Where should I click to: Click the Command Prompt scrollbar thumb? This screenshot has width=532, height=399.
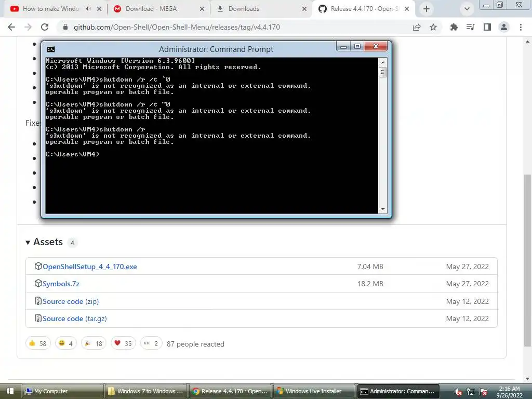coord(383,72)
